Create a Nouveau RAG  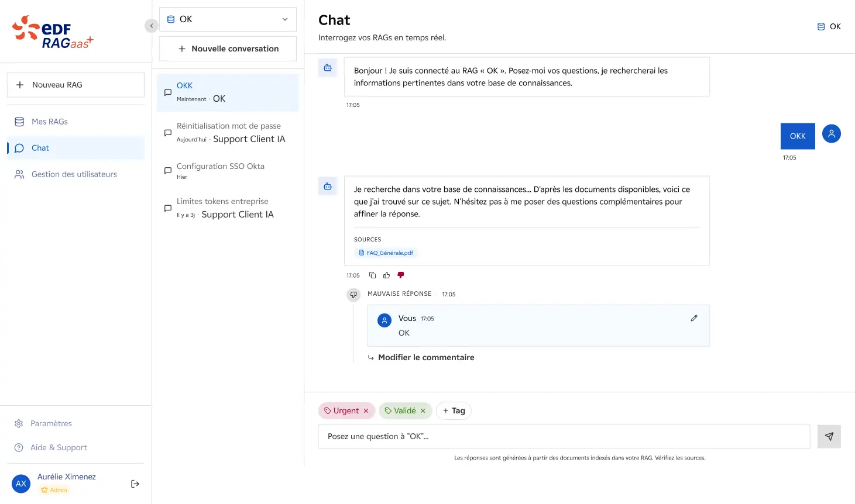pos(76,85)
